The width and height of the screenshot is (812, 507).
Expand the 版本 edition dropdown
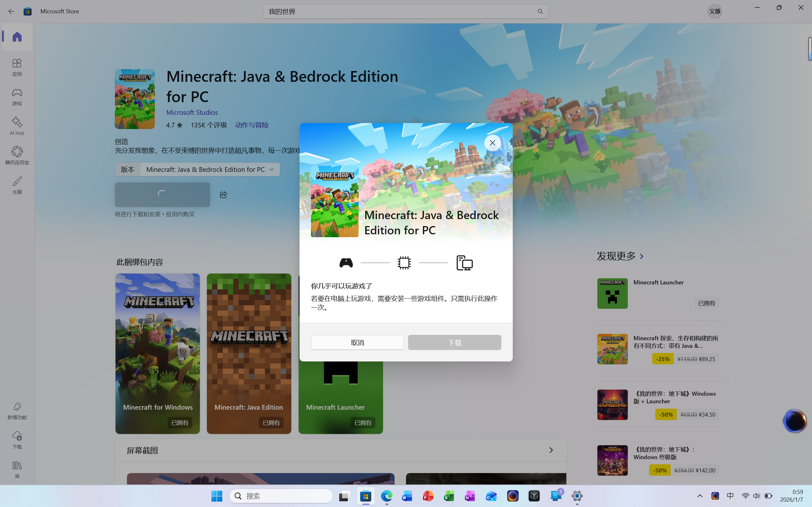210,169
